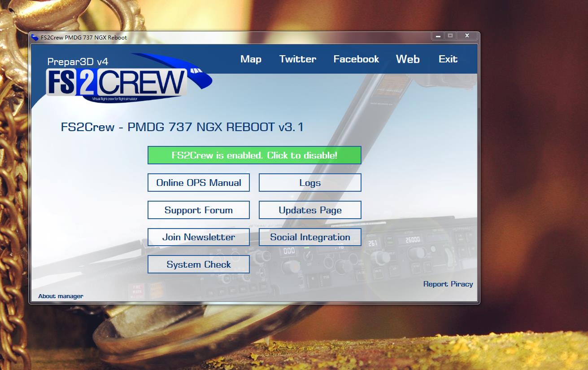
Task: Open the Map link in header
Action: pos(251,59)
